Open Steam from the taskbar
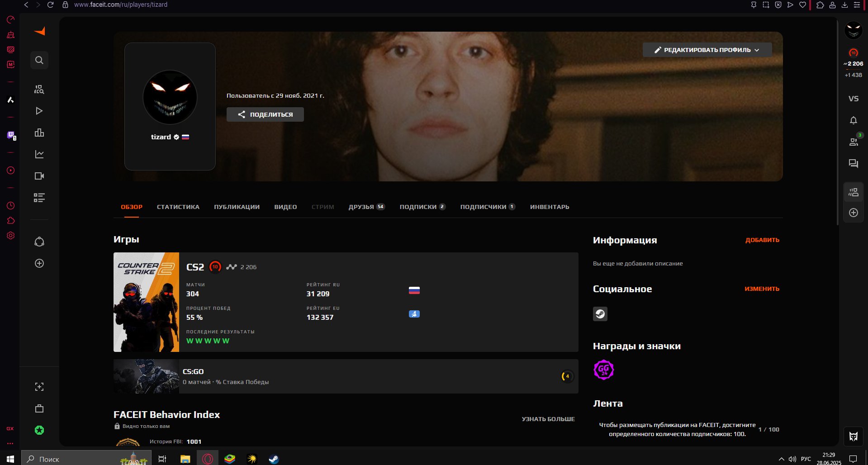The height and width of the screenshot is (465, 868). (x=274, y=459)
